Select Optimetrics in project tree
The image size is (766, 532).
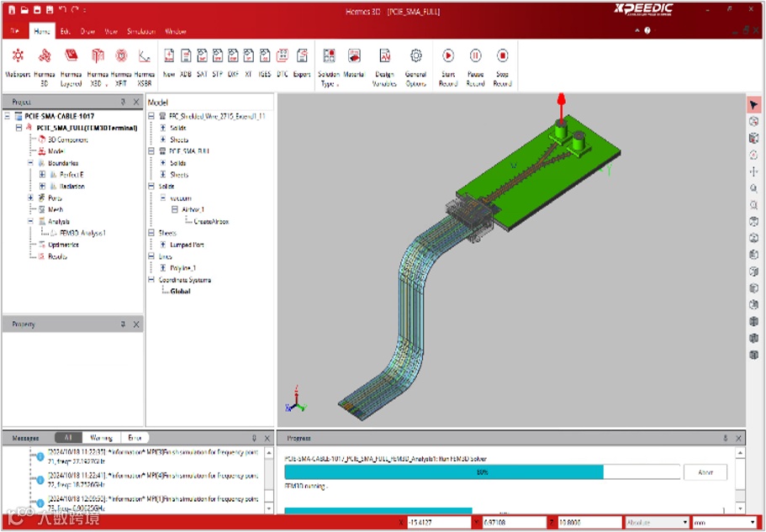click(64, 245)
